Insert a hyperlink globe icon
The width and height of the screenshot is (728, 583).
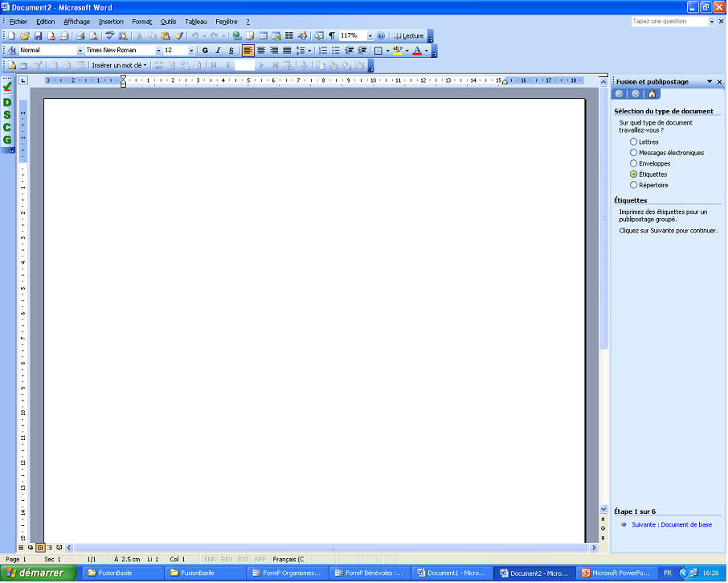click(237, 35)
